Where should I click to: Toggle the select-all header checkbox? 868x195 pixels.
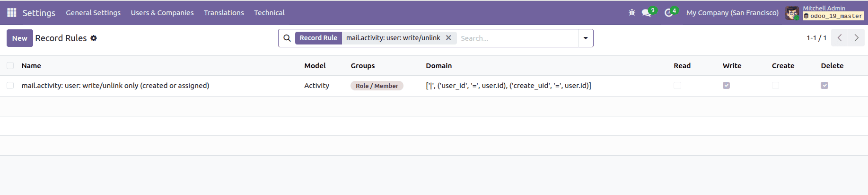point(10,66)
